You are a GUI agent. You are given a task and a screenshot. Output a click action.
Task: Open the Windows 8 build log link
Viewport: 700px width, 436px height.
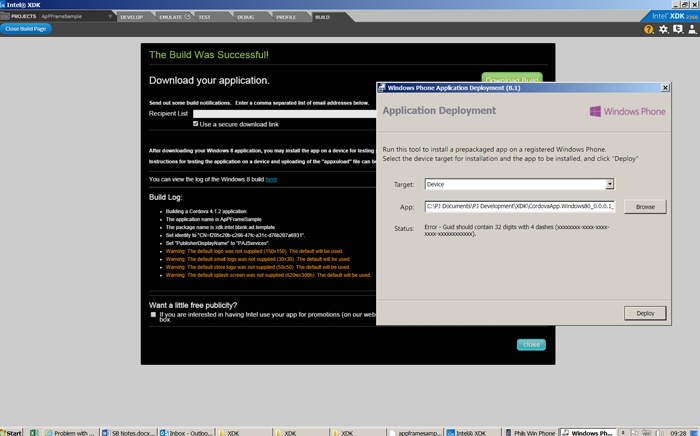pyautogui.click(x=271, y=179)
